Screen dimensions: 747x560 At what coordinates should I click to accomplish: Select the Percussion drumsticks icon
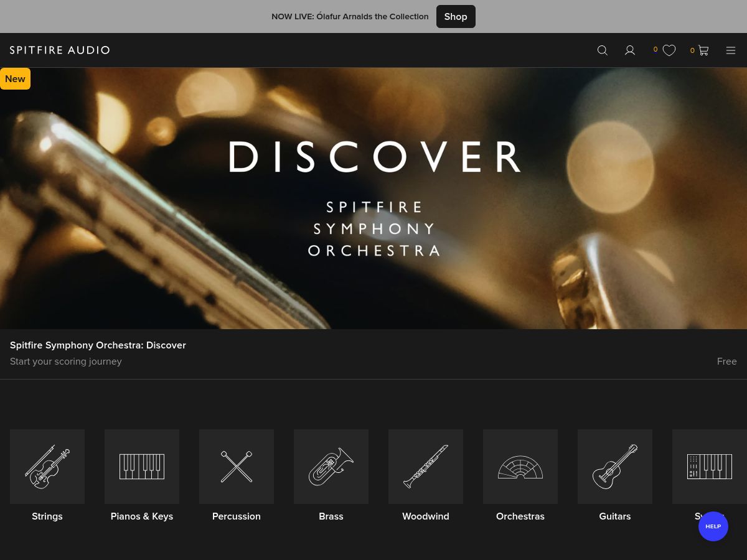coord(237,467)
